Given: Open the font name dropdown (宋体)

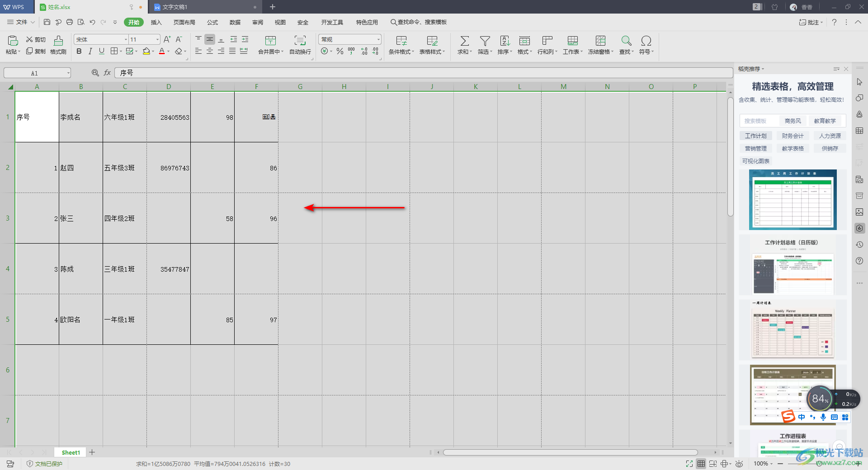Looking at the screenshot, I should click(126, 40).
